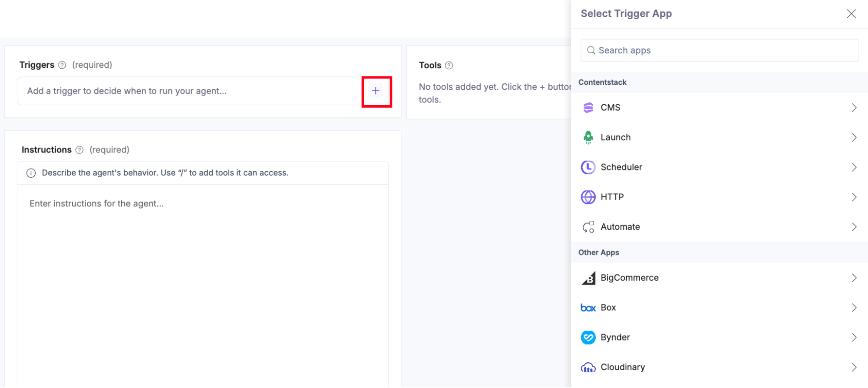This screenshot has width=868, height=388.
Task: Click the Other Apps section heading
Action: pyautogui.click(x=598, y=253)
